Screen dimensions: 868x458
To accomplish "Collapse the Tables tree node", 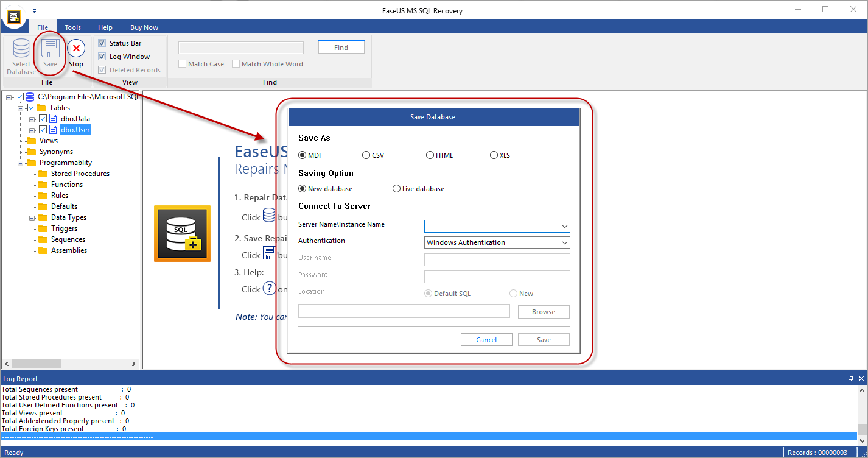I will [20, 108].
